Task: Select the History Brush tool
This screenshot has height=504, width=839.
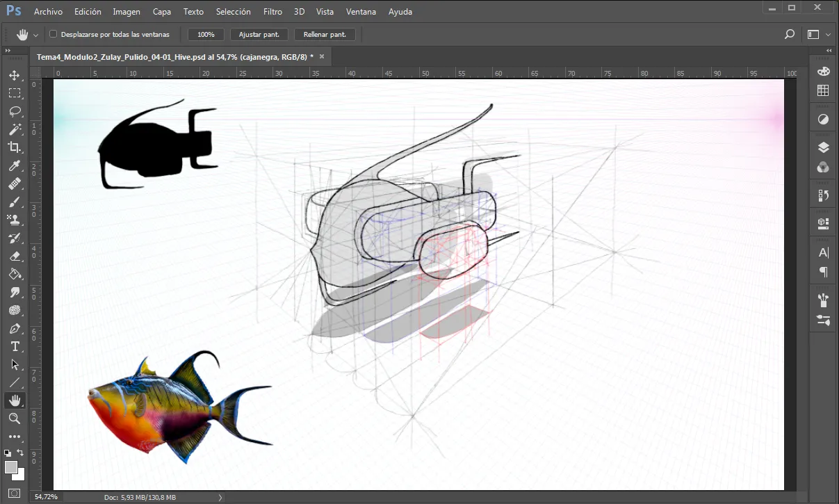Action: (x=15, y=238)
